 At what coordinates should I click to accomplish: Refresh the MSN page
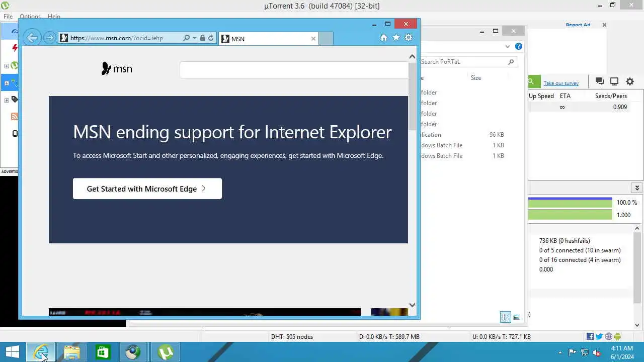211,38
